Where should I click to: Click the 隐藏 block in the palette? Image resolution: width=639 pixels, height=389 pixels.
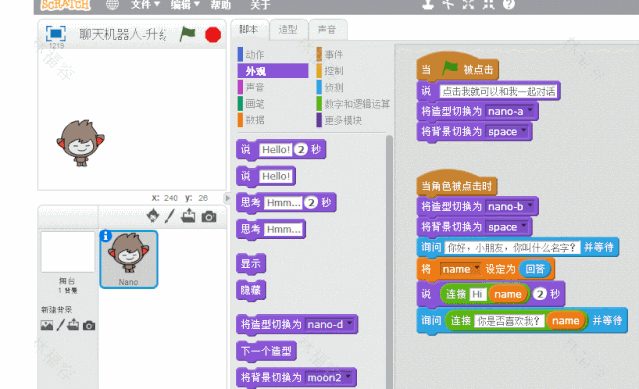coord(251,290)
